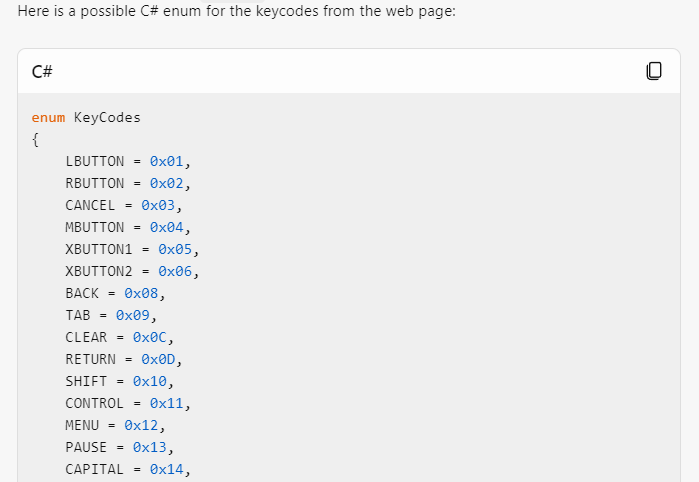Screen dimensions: 699x482
Task: Click the 0x11 value for CONTROL
Action: 166,403
